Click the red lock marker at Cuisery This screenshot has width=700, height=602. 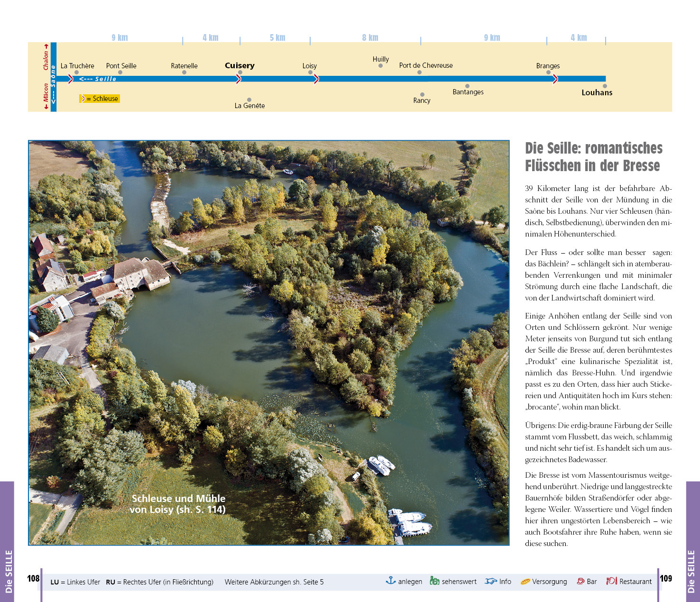pos(239,79)
